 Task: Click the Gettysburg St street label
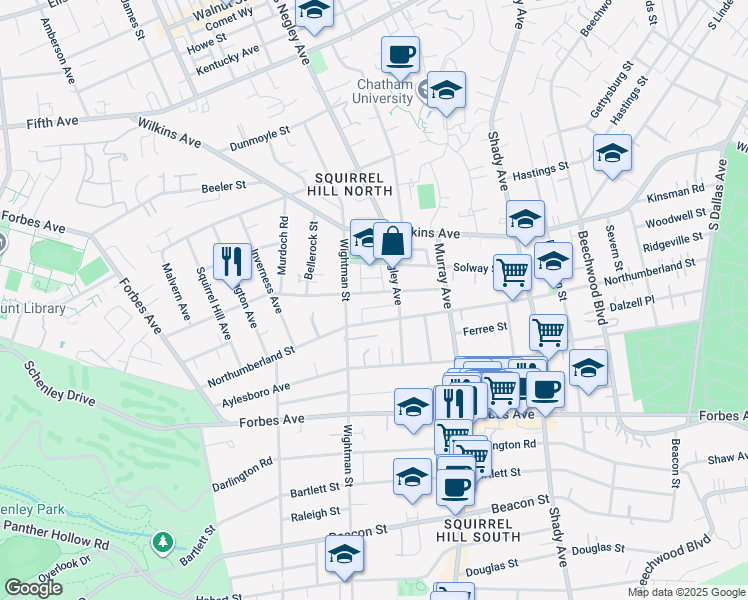point(612,89)
